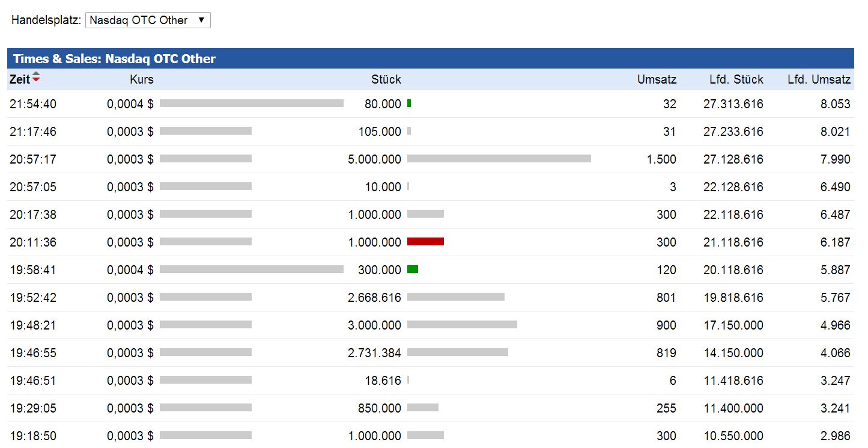Select the 19:18:50 time entry
868x448 pixels.
coord(33,436)
